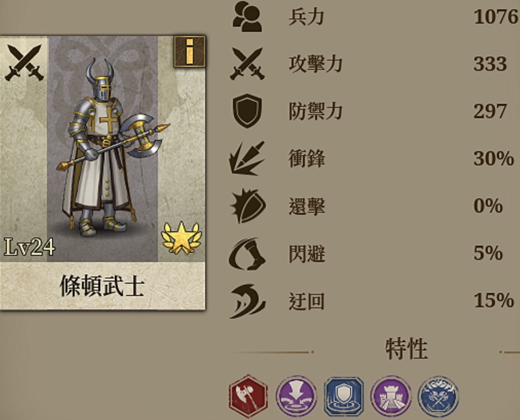Click the Lv24 level label
Image resolution: width=520 pixels, height=420 pixels.
29,247
